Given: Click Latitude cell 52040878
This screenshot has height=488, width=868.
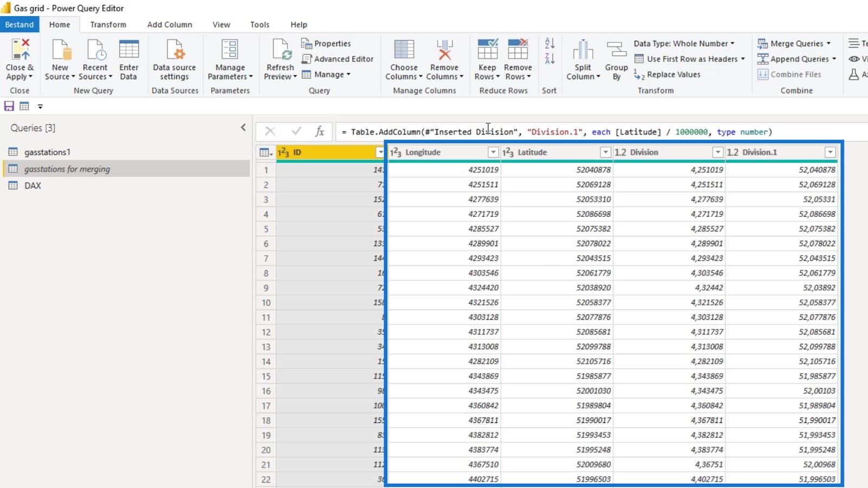Looking at the screenshot, I should coord(557,170).
